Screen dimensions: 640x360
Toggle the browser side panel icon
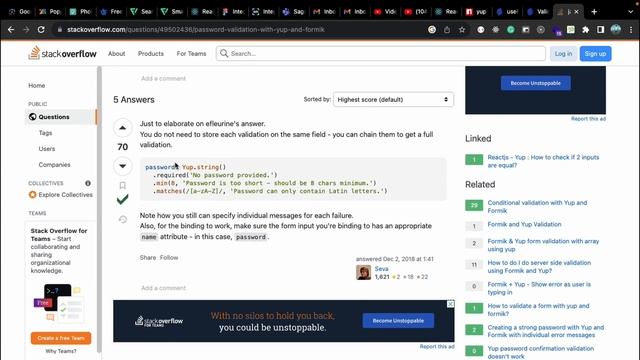(600, 29)
